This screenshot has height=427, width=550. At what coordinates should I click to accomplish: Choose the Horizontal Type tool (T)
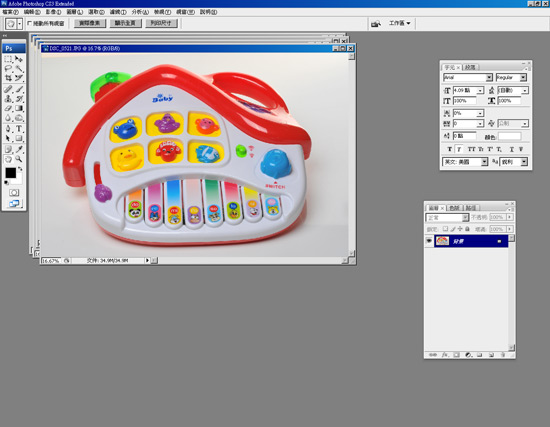(19, 129)
